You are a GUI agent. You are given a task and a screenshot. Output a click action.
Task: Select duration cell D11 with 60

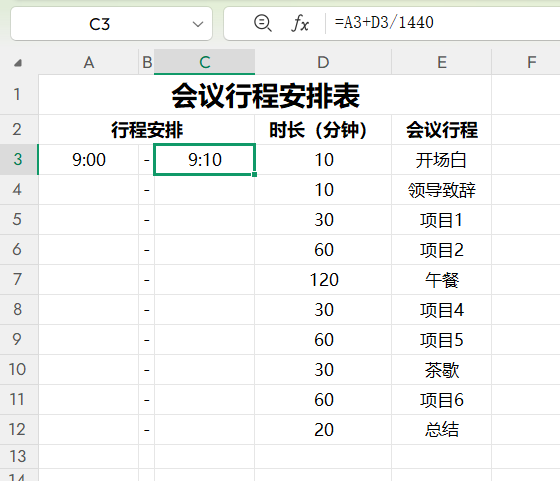coord(323,400)
